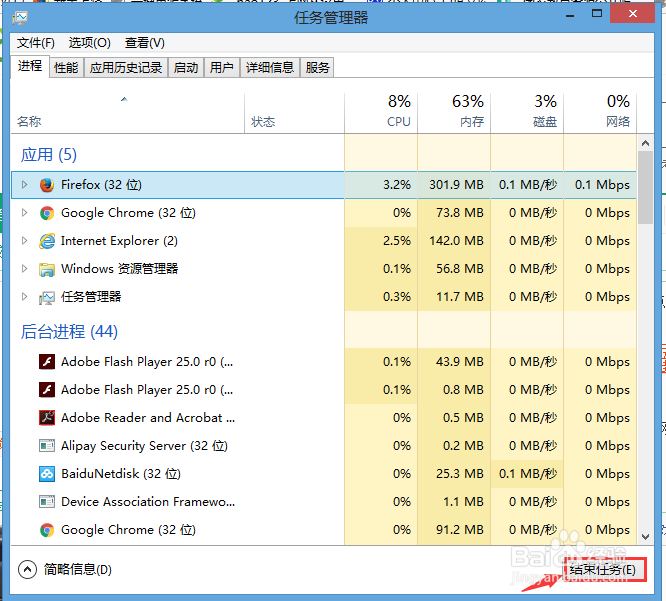The height and width of the screenshot is (601, 666).
Task: Sort by the 名称 column header
Action: 128,113
